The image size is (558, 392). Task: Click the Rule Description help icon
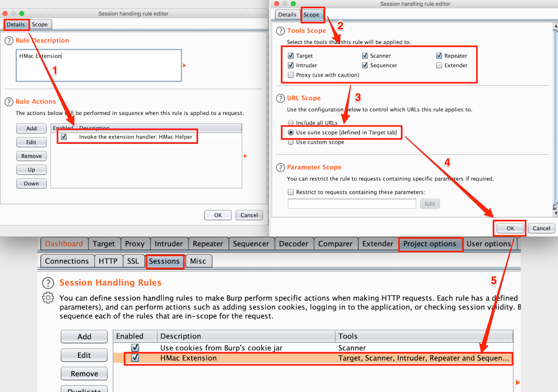click(x=9, y=41)
